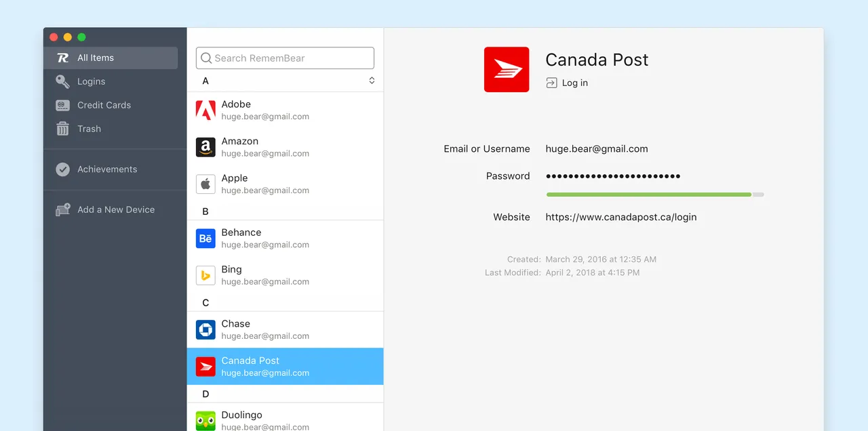Viewport: 868px width, 431px height.
Task: Open the Achievements section
Action: pos(107,169)
